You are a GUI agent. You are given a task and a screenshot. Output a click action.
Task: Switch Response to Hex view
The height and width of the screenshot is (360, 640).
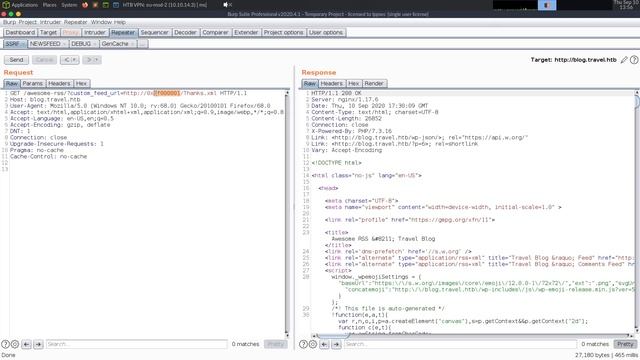pyautogui.click(x=353, y=83)
